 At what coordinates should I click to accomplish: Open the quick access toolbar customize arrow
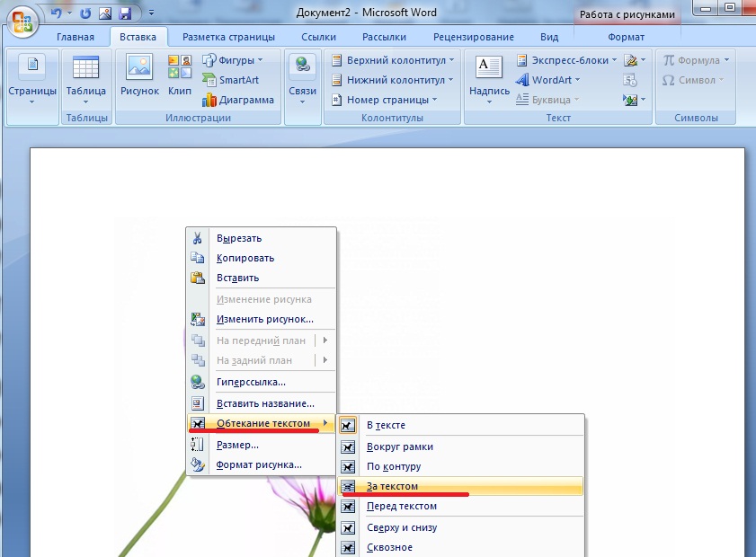[x=151, y=13]
